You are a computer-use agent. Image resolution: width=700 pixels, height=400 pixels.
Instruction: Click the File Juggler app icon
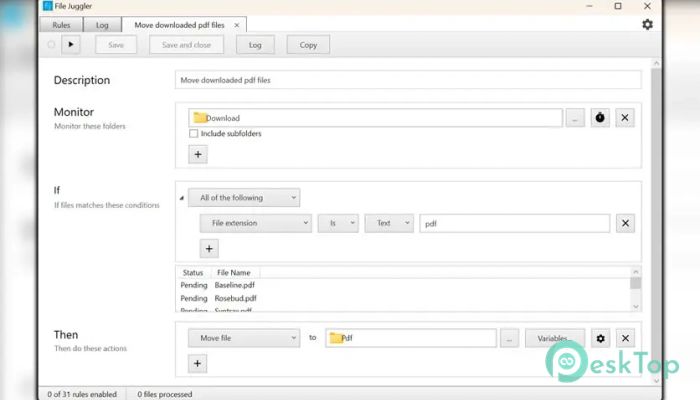pyautogui.click(x=47, y=6)
